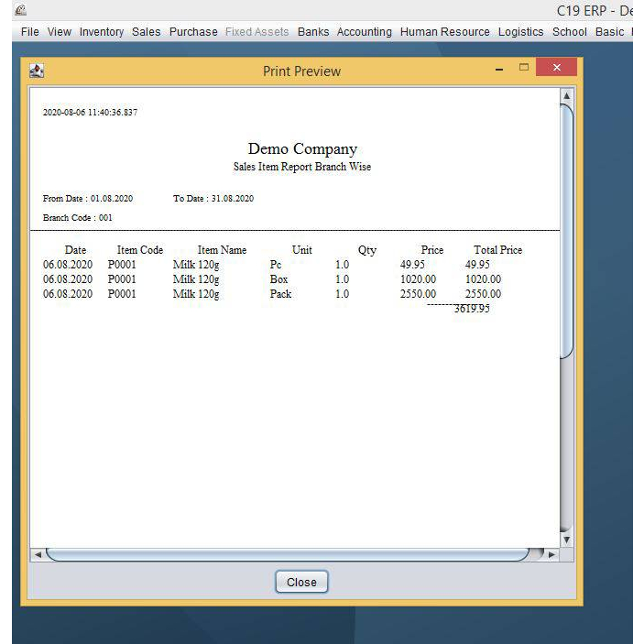Expand the Accounting menu

pyautogui.click(x=364, y=31)
